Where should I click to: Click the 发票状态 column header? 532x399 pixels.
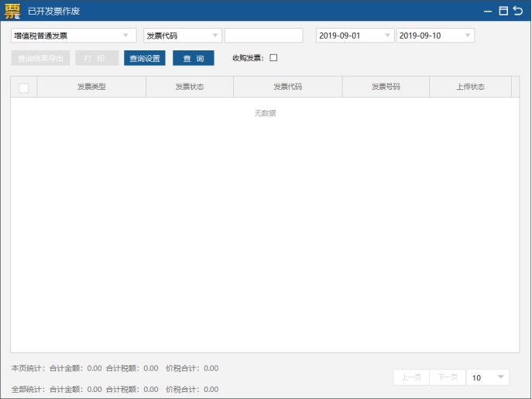tap(190, 87)
